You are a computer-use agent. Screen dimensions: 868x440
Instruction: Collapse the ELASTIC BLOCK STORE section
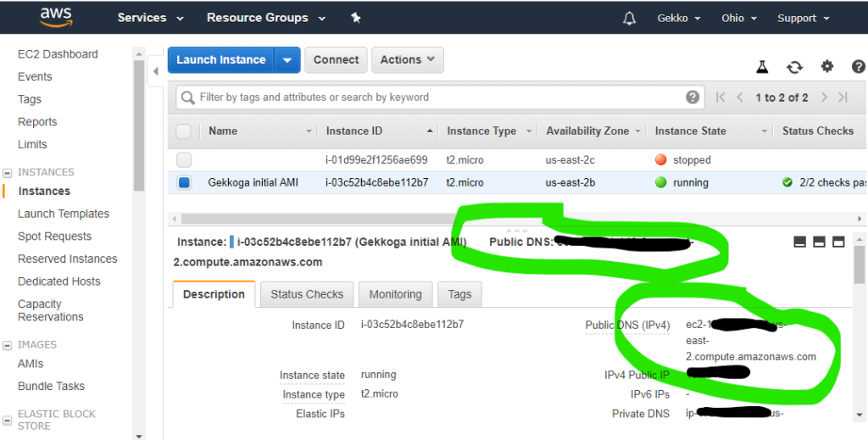coord(7,421)
